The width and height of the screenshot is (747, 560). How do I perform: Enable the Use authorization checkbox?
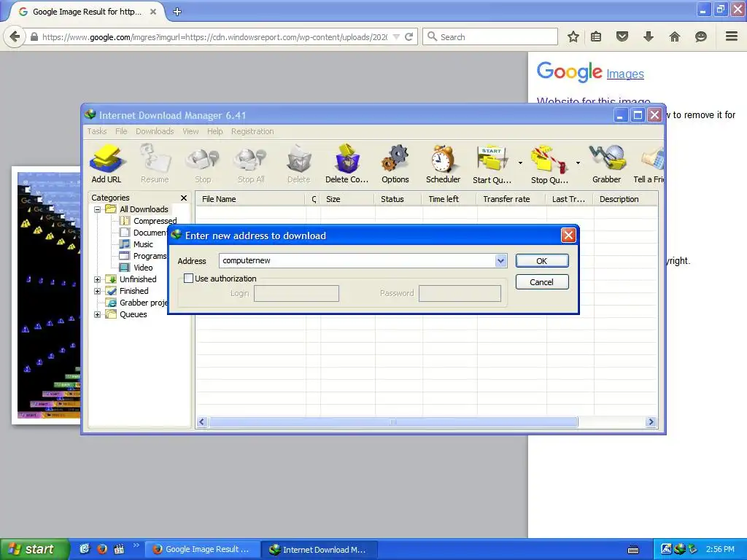pyautogui.click(x=189, y=278)
